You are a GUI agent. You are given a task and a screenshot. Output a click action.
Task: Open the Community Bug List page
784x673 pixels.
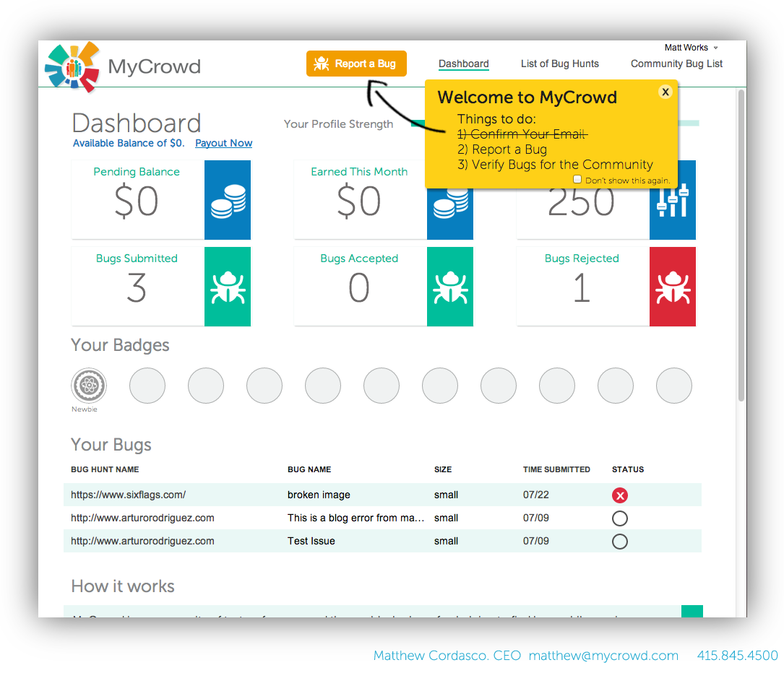click(676, 64)
